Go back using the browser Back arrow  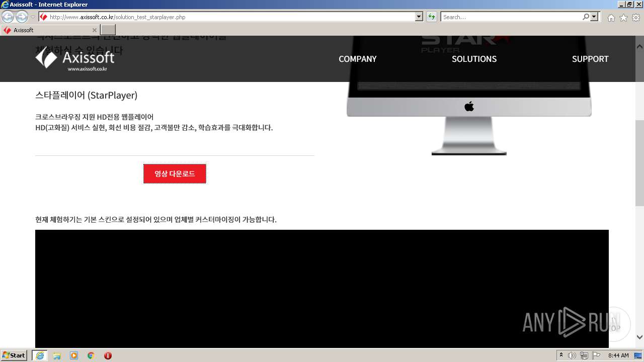[x=8, y=17]
